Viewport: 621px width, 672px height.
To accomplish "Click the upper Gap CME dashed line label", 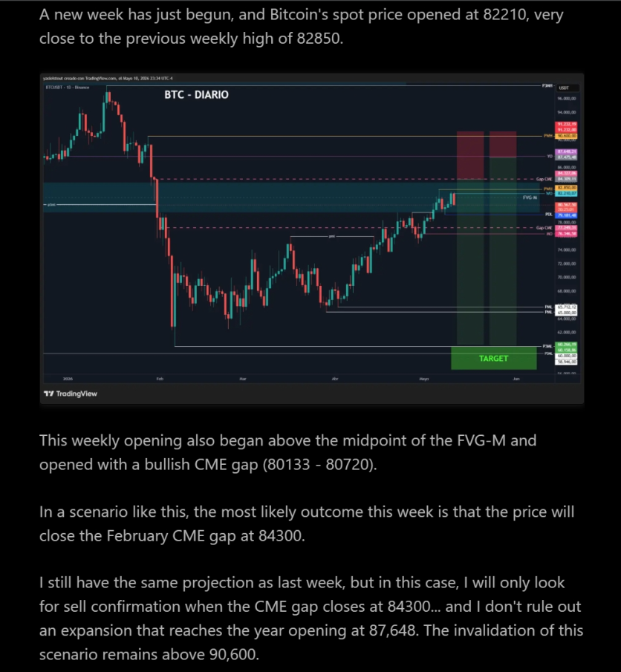I will pyautogui.click(x=544, y=179).
